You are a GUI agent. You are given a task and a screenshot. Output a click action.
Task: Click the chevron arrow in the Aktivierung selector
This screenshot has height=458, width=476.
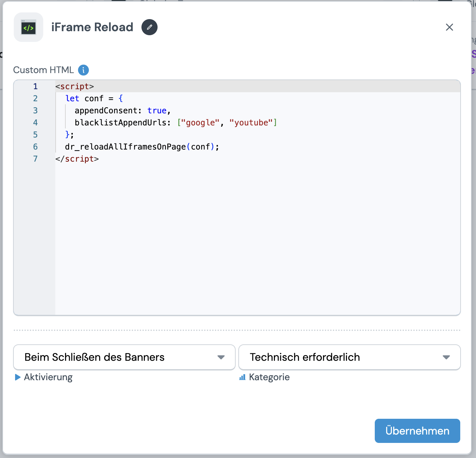[x=221, y=357]
